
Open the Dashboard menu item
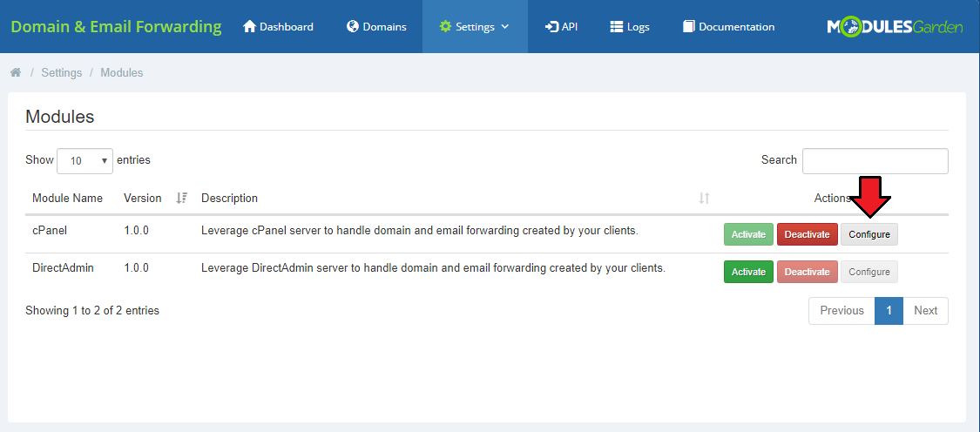[278, 27]
